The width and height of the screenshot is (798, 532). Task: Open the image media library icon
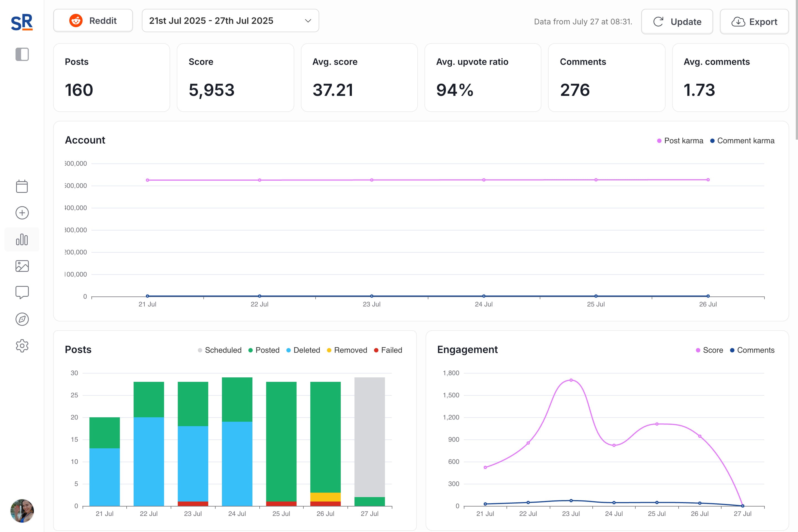point(22,266)
